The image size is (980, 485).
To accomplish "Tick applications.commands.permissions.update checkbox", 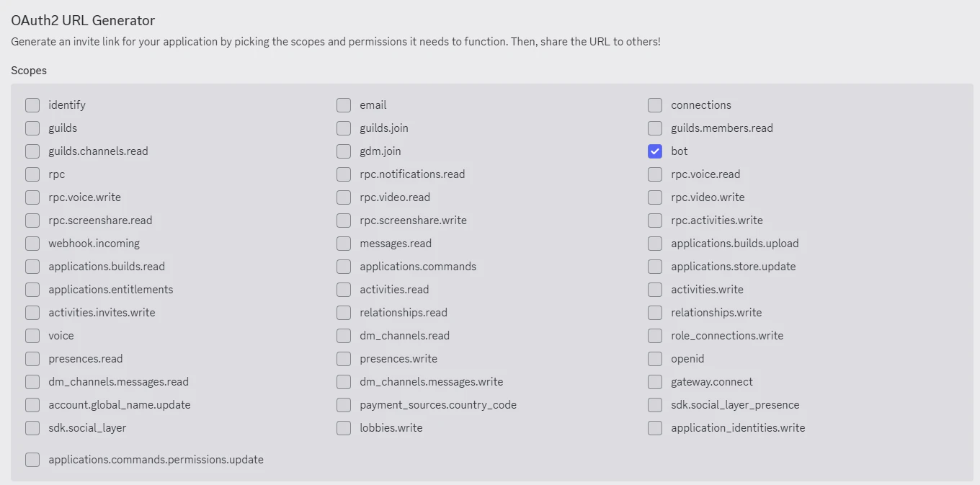I will [32, 460].
